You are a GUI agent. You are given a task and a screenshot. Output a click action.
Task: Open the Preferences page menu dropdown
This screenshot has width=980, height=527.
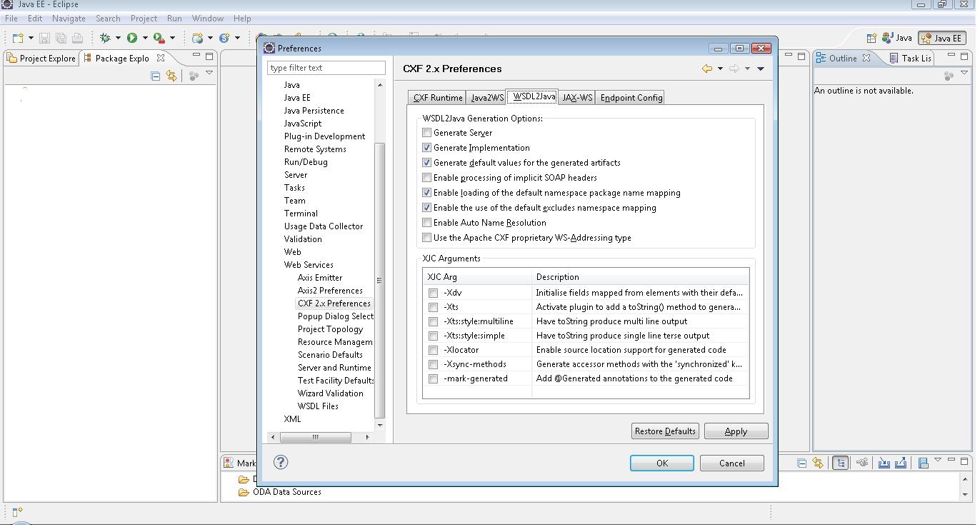(761, 69)
